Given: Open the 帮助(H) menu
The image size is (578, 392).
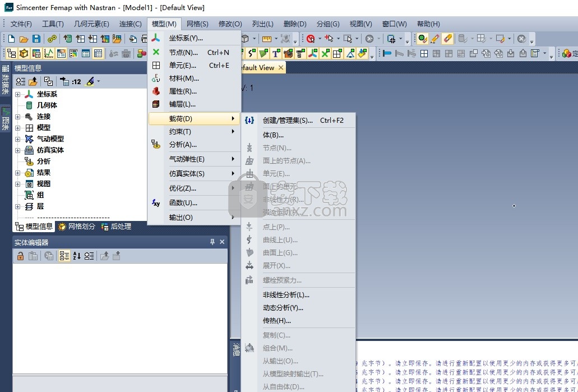Looking at the screenshot, I should pos(428,24).
